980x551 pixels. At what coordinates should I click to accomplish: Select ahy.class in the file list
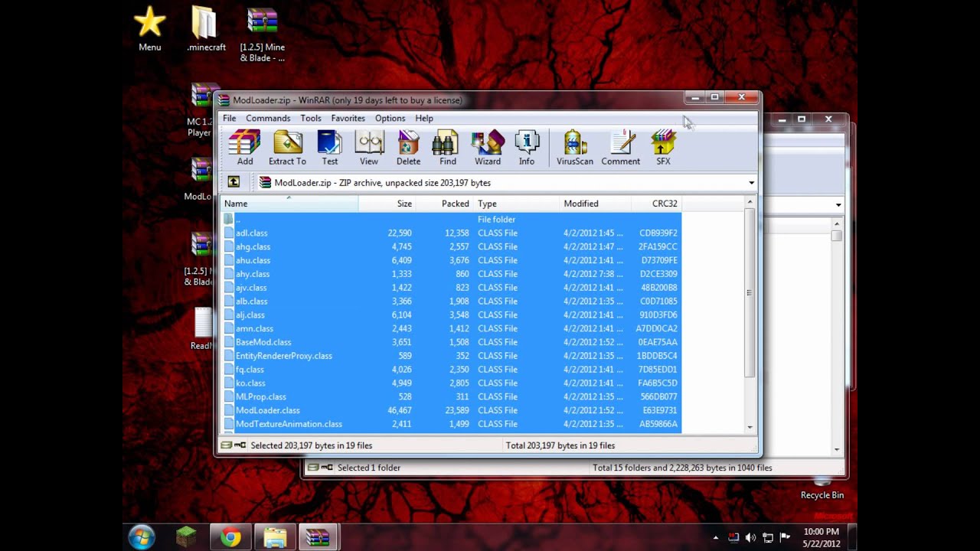click(451, 274)
